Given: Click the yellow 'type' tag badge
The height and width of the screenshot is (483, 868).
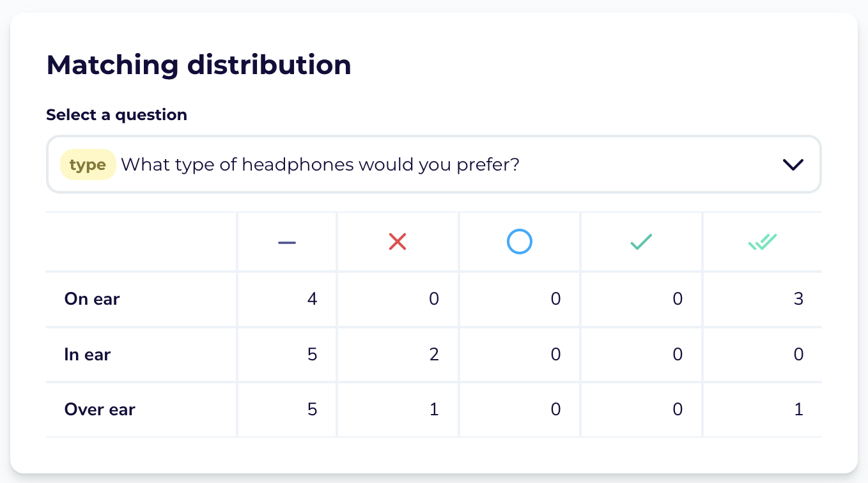Looking at the screenshot, I should click(88, 165).
